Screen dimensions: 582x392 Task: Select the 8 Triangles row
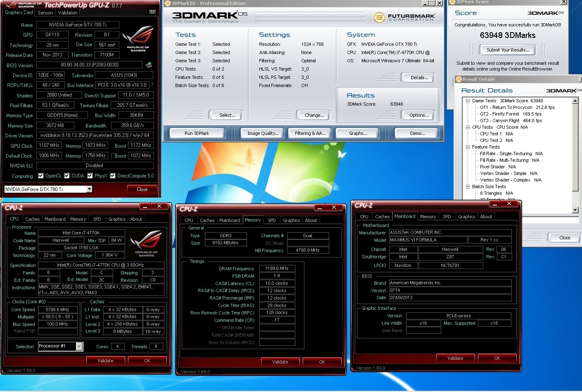[x=496, y=193]
